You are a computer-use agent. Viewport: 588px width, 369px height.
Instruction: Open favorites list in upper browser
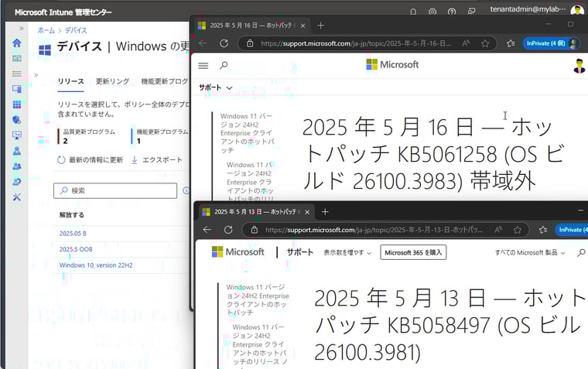coord(511,43)
